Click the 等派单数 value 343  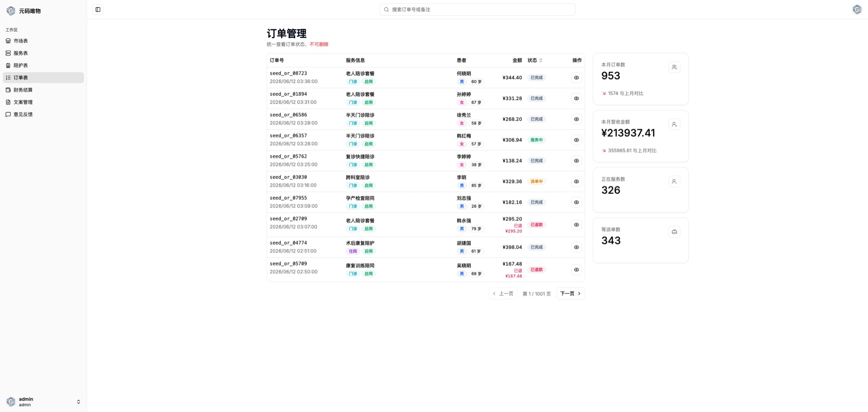[611, 240]
